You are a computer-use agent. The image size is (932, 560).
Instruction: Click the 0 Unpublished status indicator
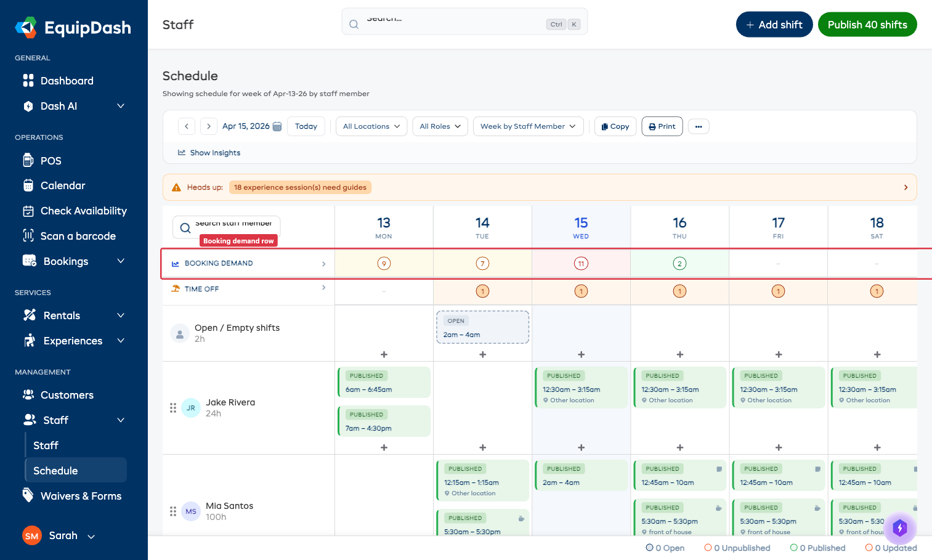click(x=737, y=548)
